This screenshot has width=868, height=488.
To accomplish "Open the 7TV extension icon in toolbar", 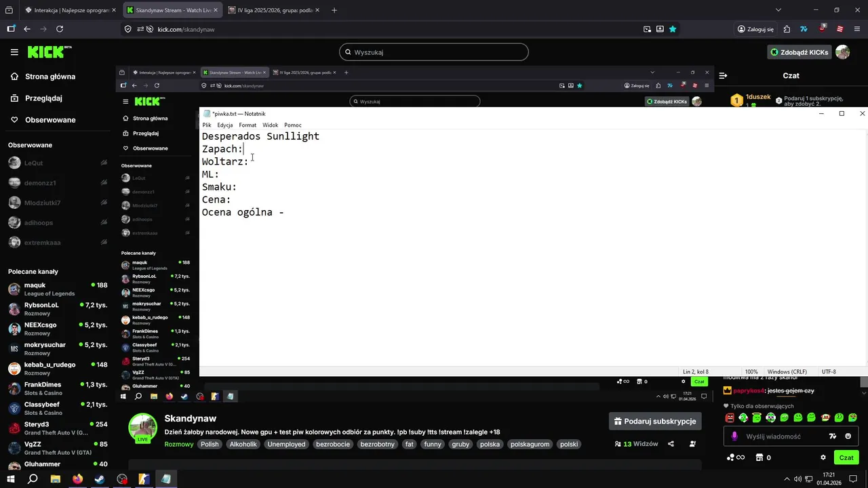I will coord(804,29).
